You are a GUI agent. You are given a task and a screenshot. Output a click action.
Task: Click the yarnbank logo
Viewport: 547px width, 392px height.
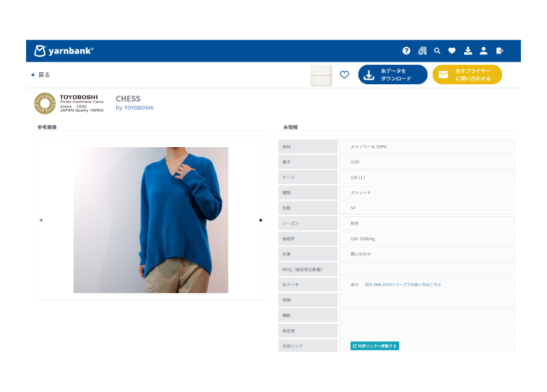[64, 51]
